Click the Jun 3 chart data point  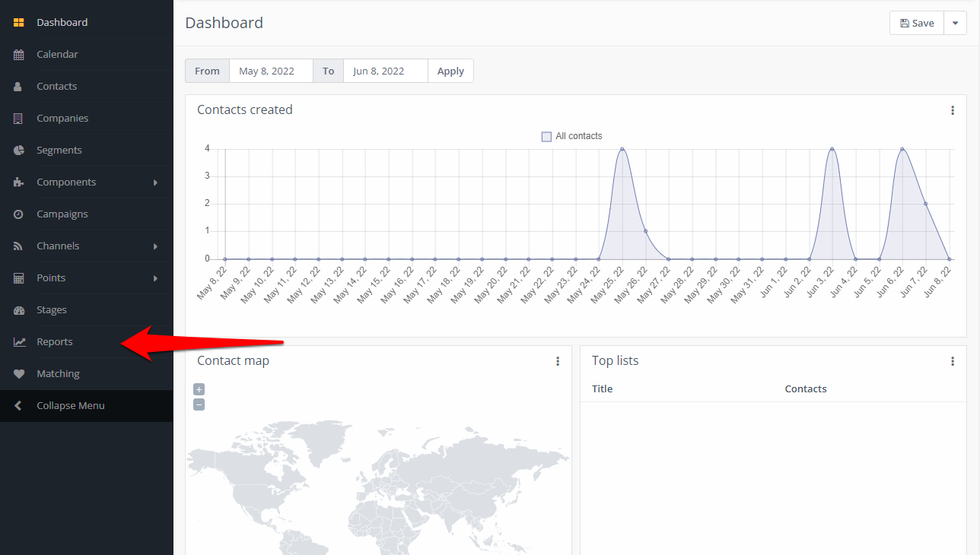[832, 149]
